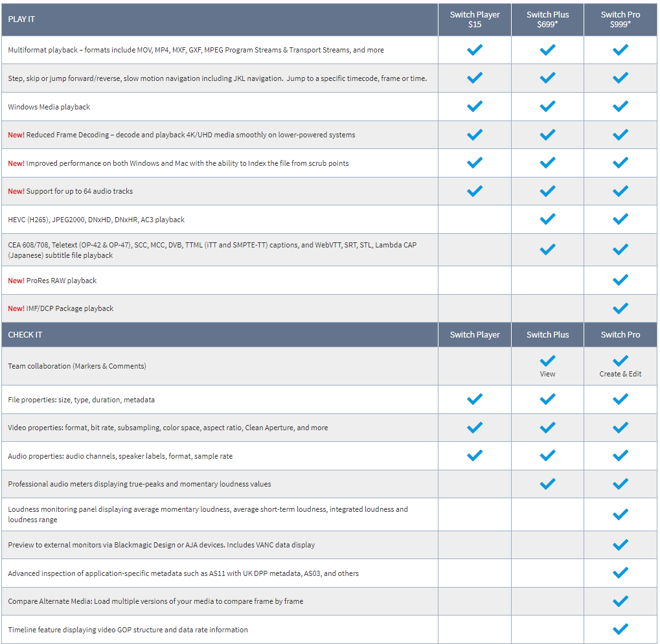Click the PLAY IT section header

pos(22,19)
